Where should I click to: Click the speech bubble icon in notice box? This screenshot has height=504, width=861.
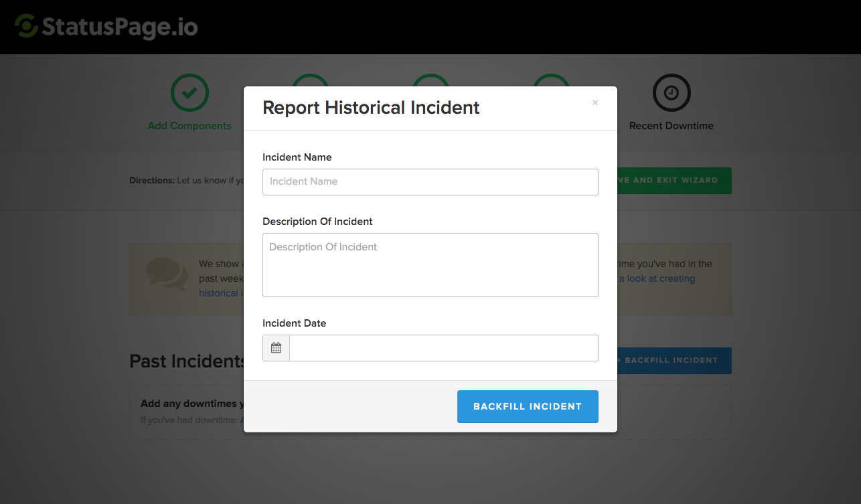[x=167, y=274]
